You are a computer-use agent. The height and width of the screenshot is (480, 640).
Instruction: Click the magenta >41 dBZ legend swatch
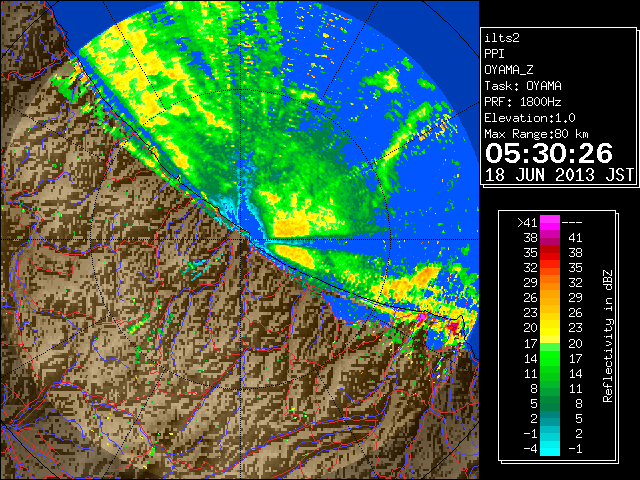(550, 222)
